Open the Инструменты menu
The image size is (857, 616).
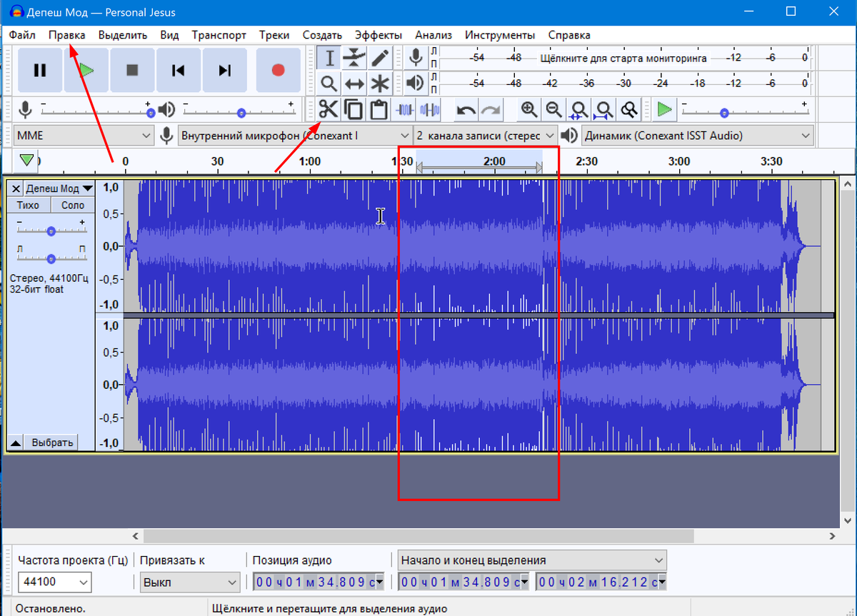pos(500,34)
